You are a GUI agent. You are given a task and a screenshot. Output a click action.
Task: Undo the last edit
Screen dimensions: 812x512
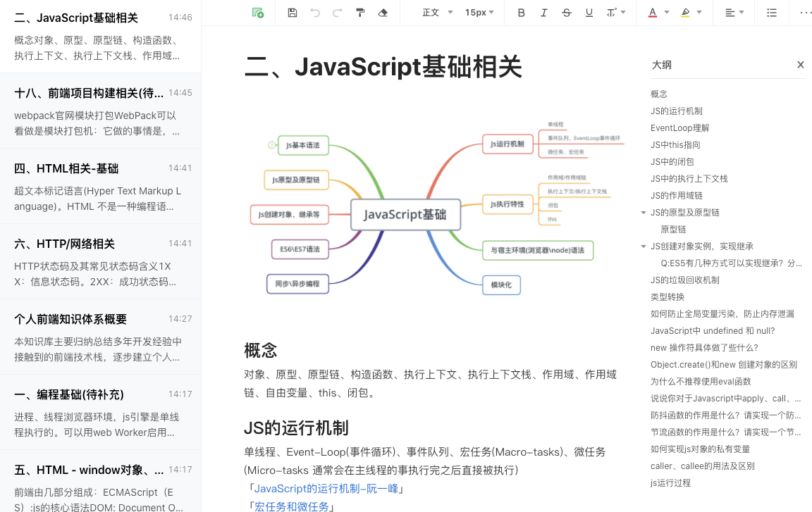[315, 13]
